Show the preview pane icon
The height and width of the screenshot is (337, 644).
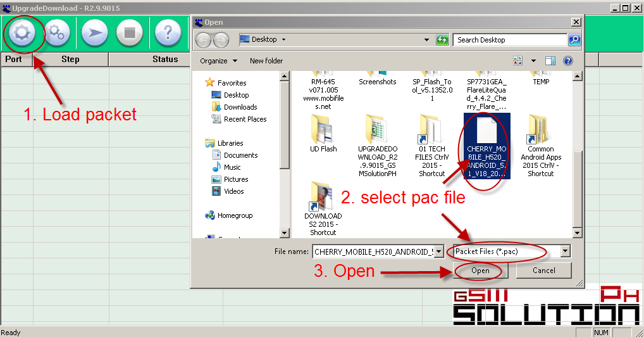point(550,61)
